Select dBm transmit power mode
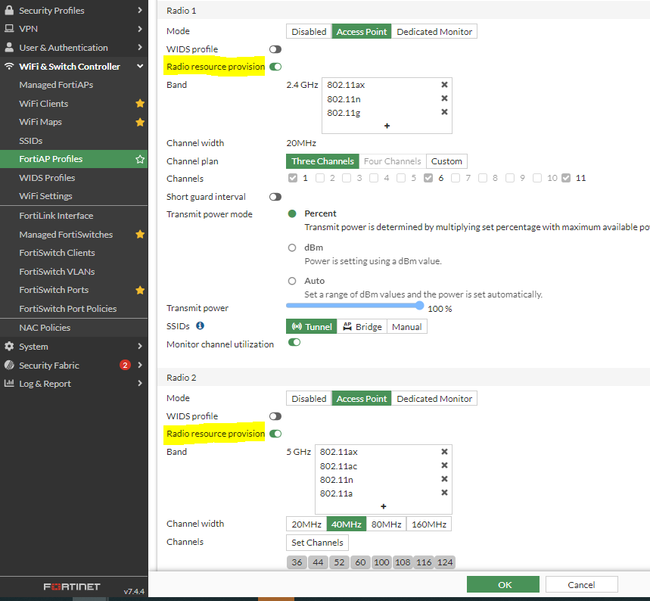650x601 pixels. tap(292, 248)
